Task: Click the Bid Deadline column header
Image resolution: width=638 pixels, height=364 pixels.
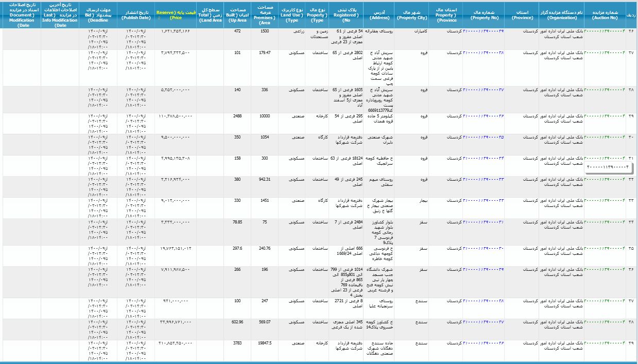Action: click(98, 14)
